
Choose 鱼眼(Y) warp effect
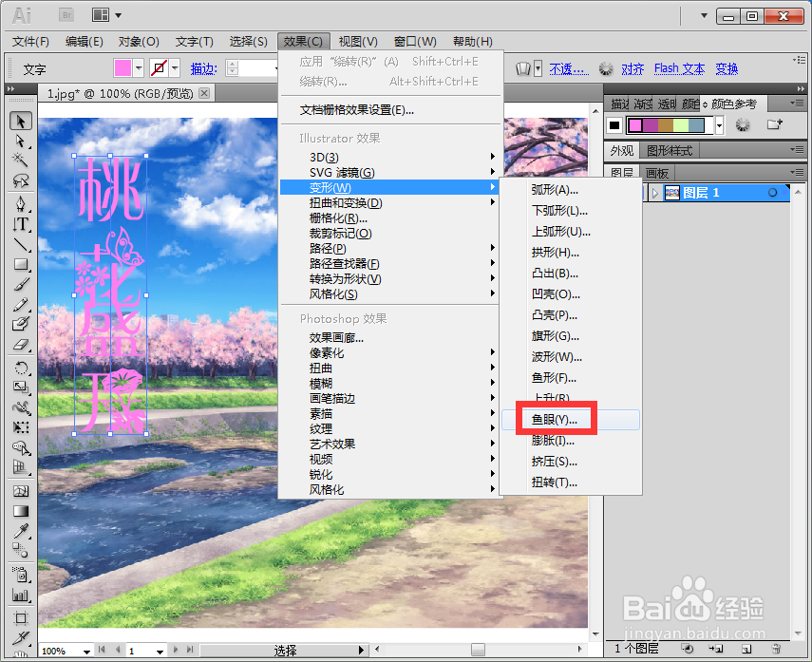(571, 420)
